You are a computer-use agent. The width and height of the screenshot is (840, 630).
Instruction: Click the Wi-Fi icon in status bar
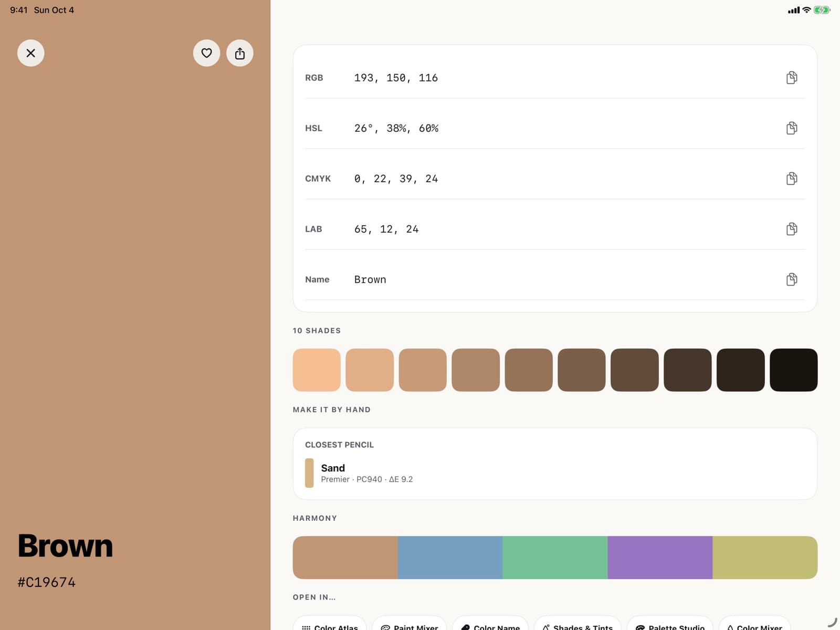(806, 10)
